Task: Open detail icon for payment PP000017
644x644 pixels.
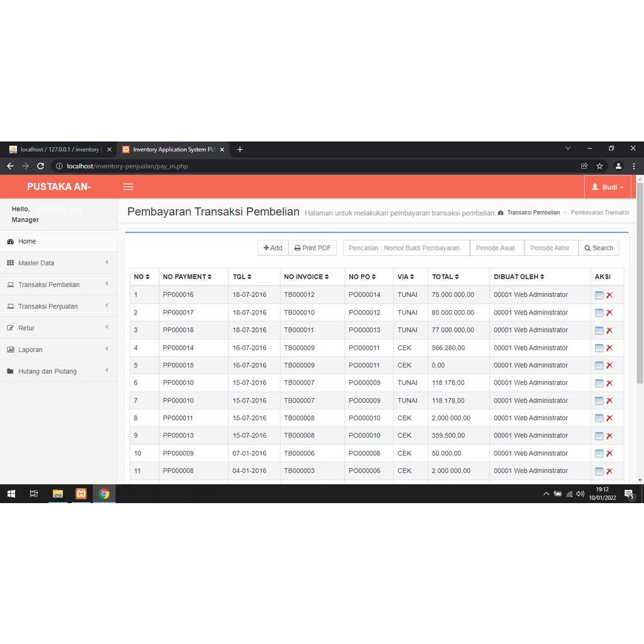Action: tap(599, 313)
